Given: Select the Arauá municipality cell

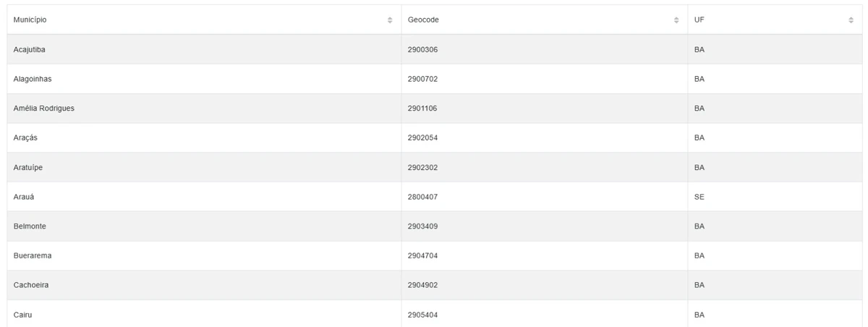Looking at the screenshot, I should click(204, 197).
